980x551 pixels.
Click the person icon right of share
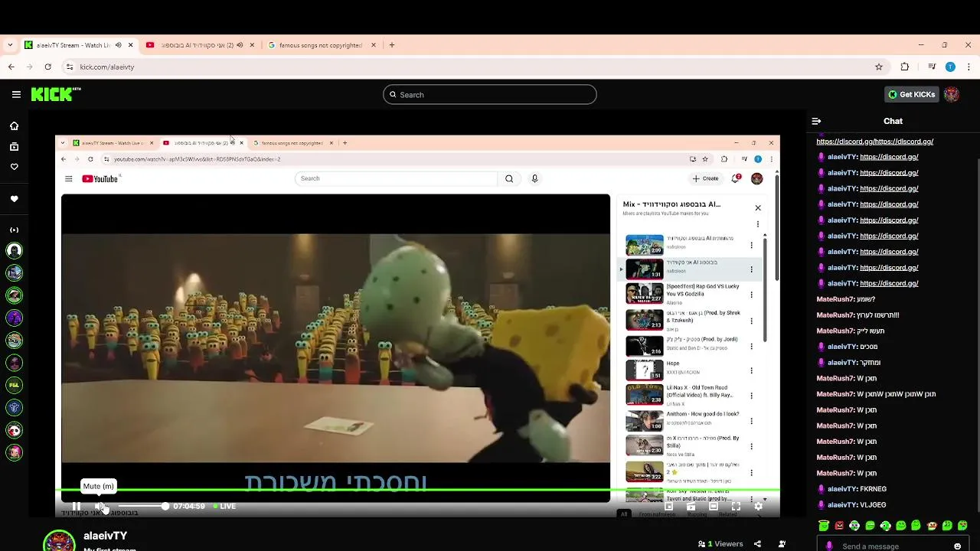[x=782, y=544]
